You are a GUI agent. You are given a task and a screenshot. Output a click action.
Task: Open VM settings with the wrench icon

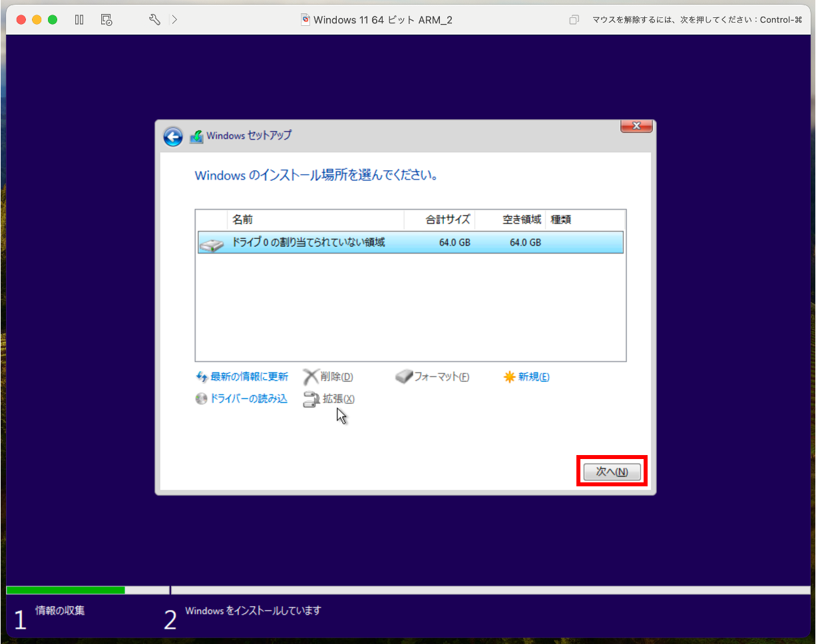[x=154, y=20]
